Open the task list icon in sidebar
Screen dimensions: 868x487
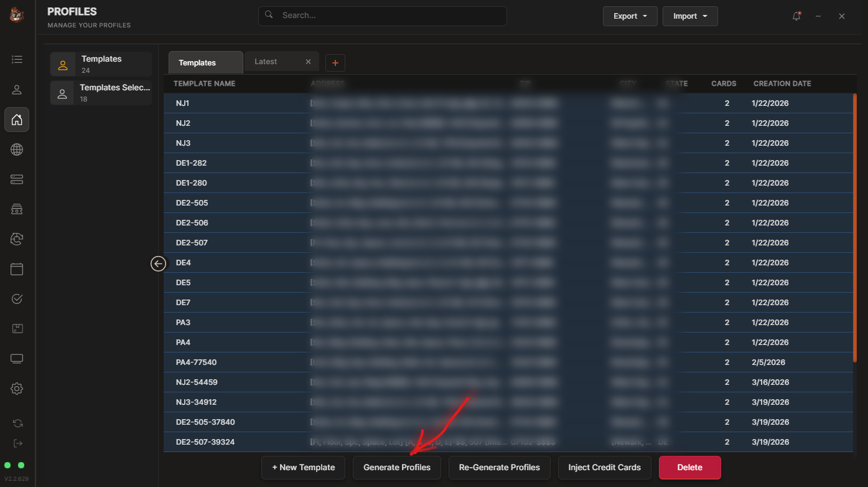click(x=17, y=60)
